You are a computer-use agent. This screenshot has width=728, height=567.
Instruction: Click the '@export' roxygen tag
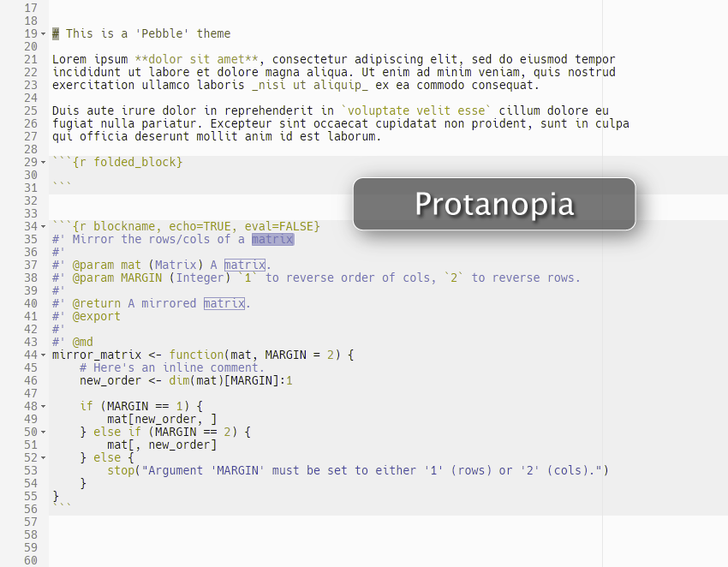tap(97, 317)
